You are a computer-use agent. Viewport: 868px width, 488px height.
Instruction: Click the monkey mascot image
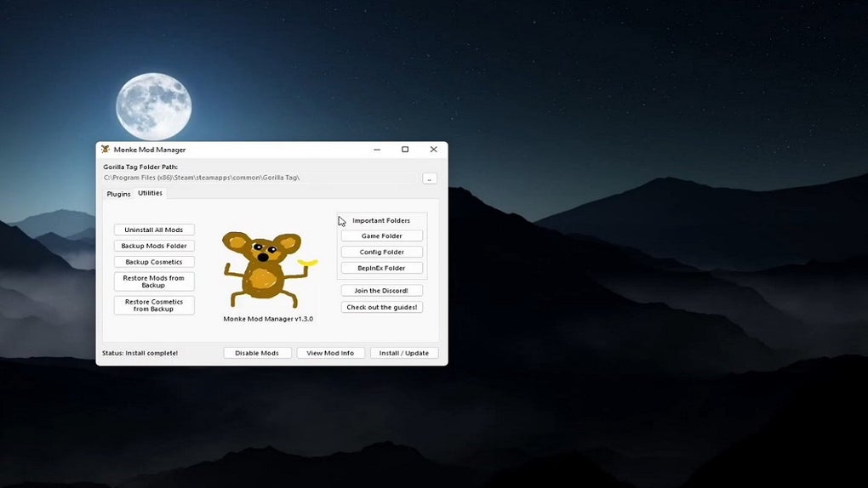270,270
